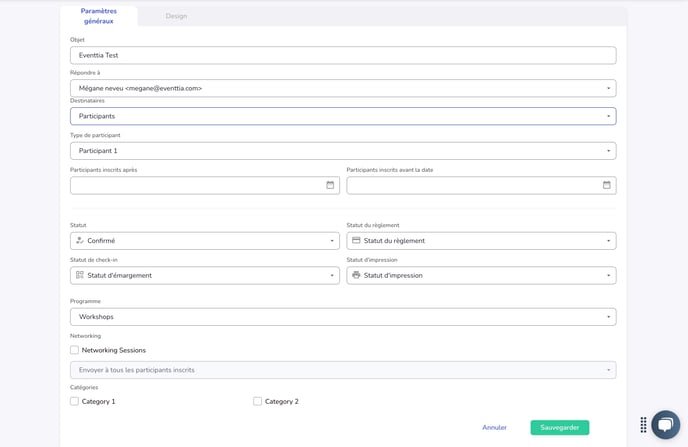Select the Paramètres généraux tab
This screenshot has height=447, width=688.
98,15
